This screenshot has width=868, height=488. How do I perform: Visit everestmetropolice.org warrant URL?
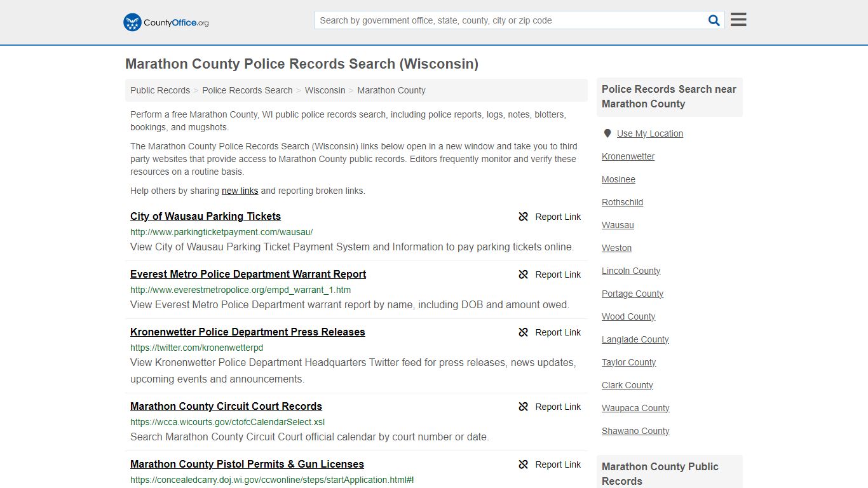click(x=240, y=290)
